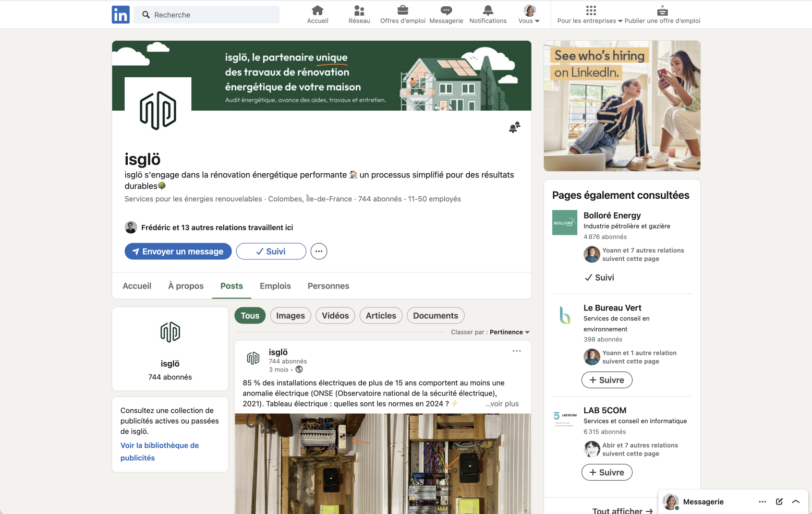812x514 pixels.
Task: Open the three-dot more options beside Suivi
Action: coord(319,252)
